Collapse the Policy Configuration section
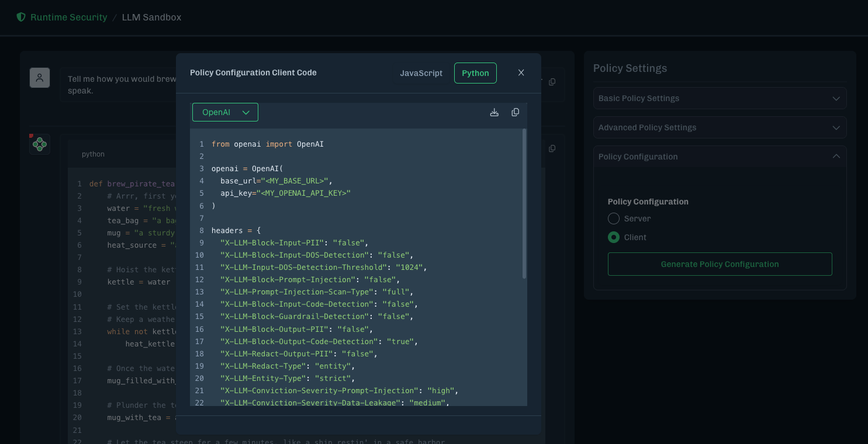This screenshot has height=444, width=868. click(x=720, y=157)
